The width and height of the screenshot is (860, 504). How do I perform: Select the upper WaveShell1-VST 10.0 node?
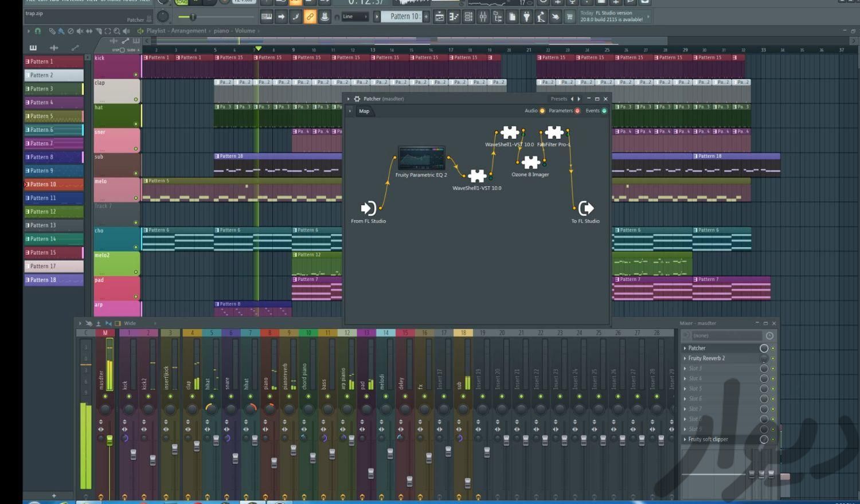(510, 132)
